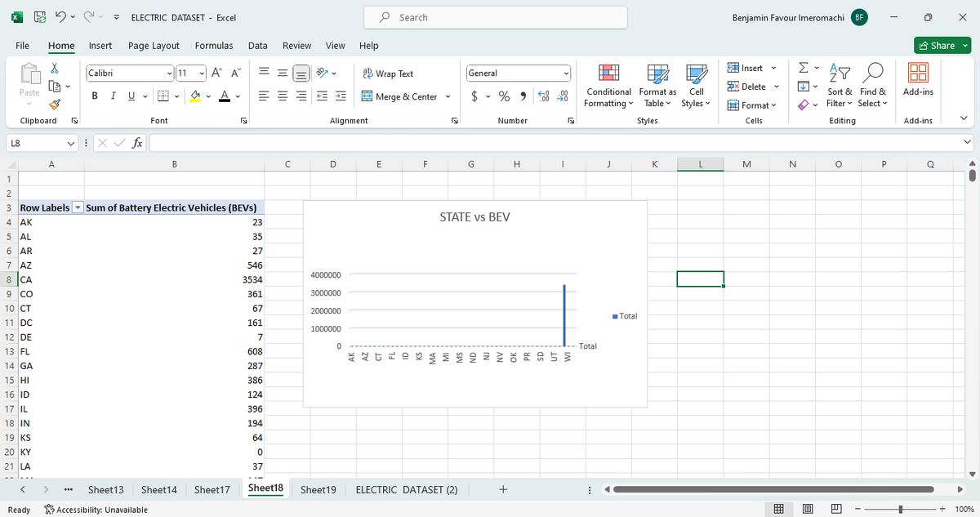980x517 pixels.
Task: Align text to the top
Action: [265, 74]
